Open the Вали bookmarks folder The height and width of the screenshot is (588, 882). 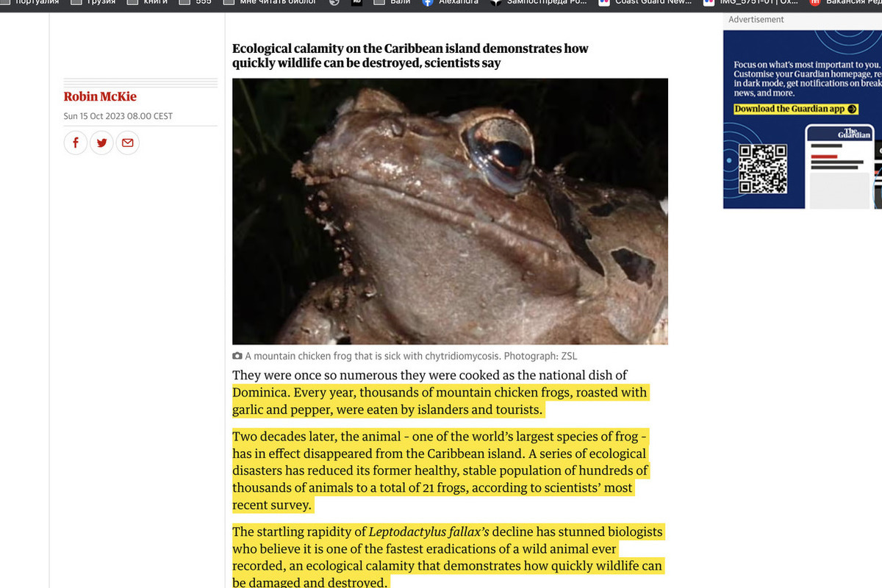coord(392,2)
